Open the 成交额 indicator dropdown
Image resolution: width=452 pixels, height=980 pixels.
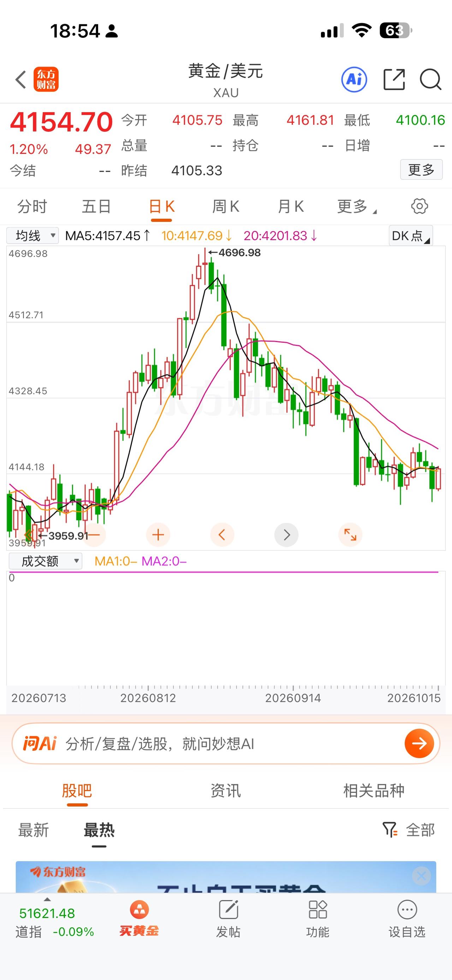pyautogui.click(x=45, y=561)
